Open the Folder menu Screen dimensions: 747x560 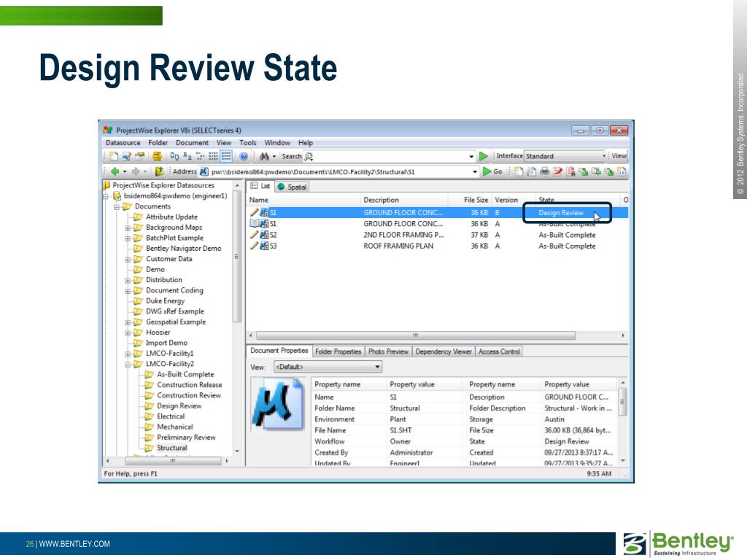(x=158, y=142)
